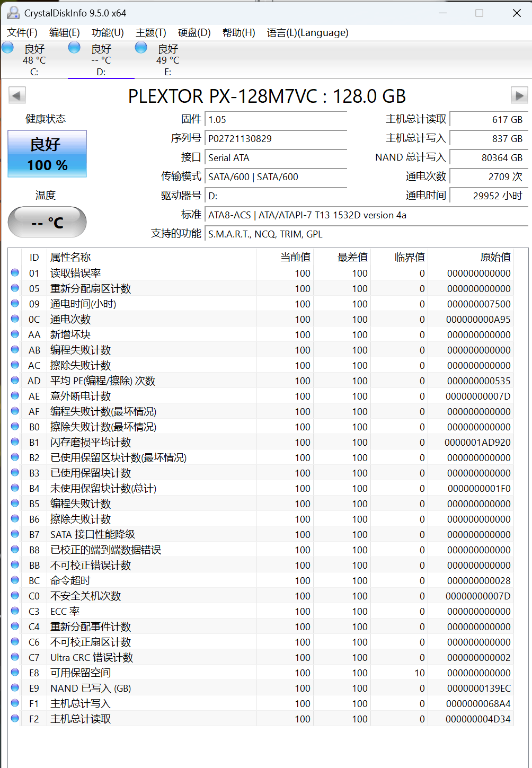Screen dimensions: 532x768
Task: Click NAND total writes value 80364 GB
Action: [489, 157]
